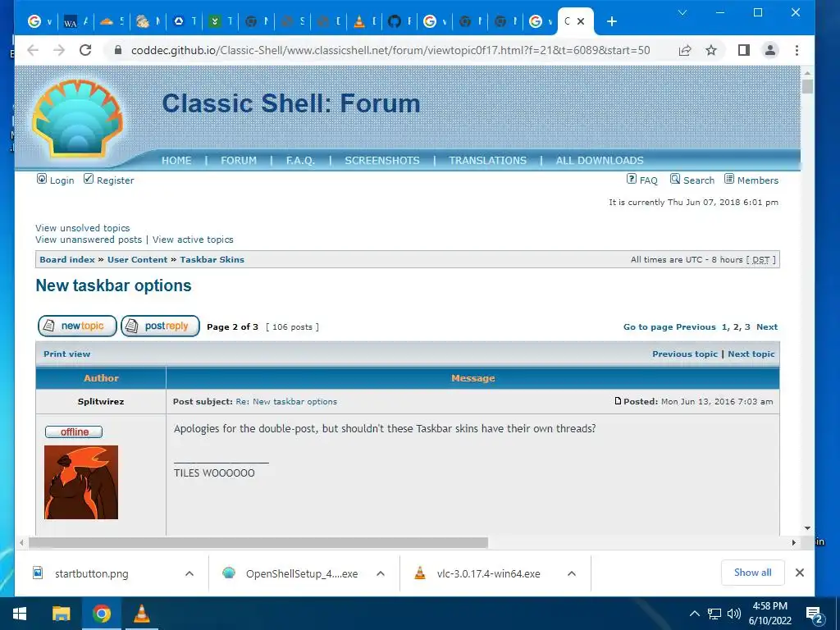Open the FORUM navigation item
This screenshot has width=840, height=630.
(x=239, y=160)
